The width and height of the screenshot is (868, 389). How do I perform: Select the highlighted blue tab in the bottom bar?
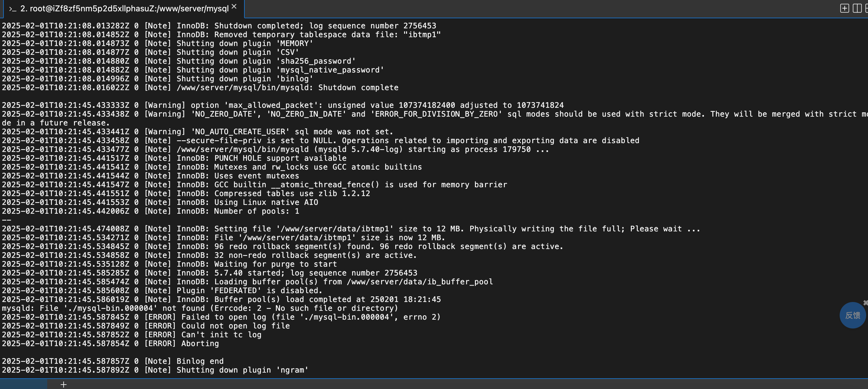[x=24, y=384]
